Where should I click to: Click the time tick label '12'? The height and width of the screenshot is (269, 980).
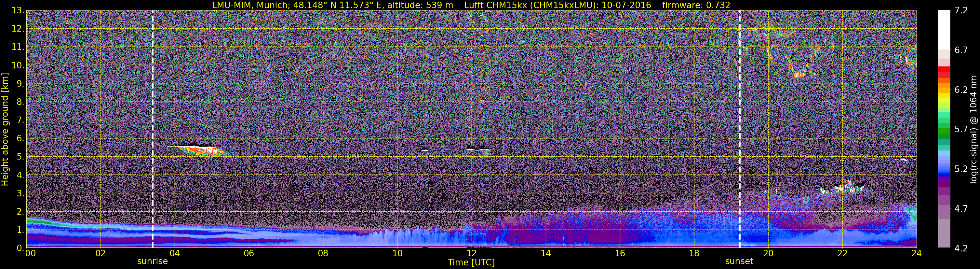(x=471, y=253)
